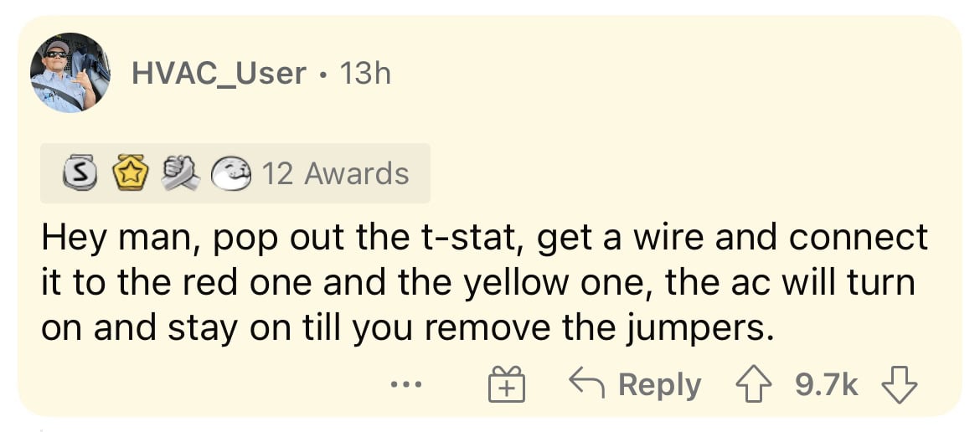980x432 pixels.
Task: Open the 13h timestamp permalink
Action: click(365, 75)
